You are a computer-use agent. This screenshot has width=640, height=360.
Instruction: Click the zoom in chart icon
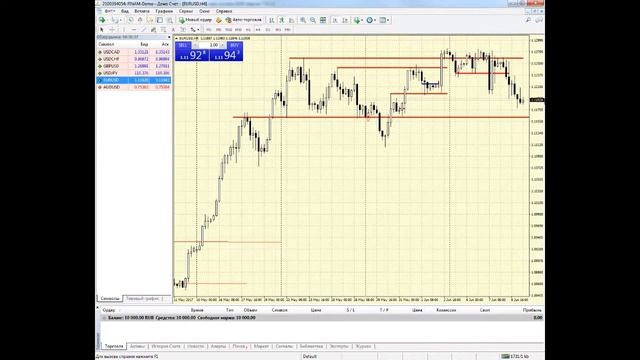coord(303,20)
